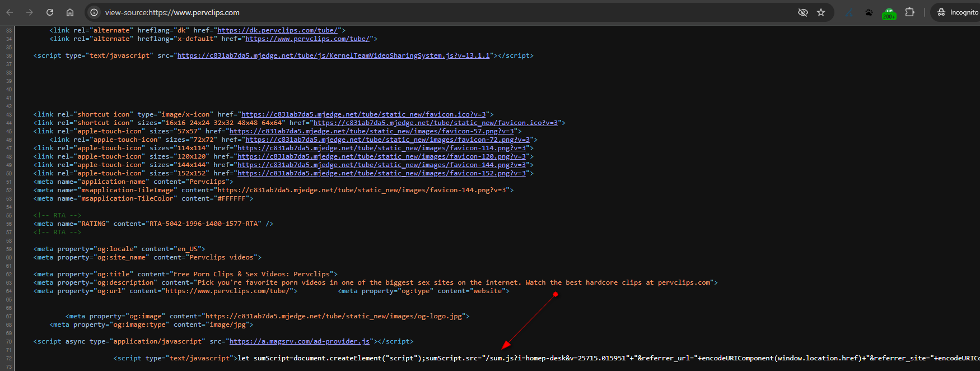Click the og:type "website" value
The image size is (980, 371).
tap(487, 291)
